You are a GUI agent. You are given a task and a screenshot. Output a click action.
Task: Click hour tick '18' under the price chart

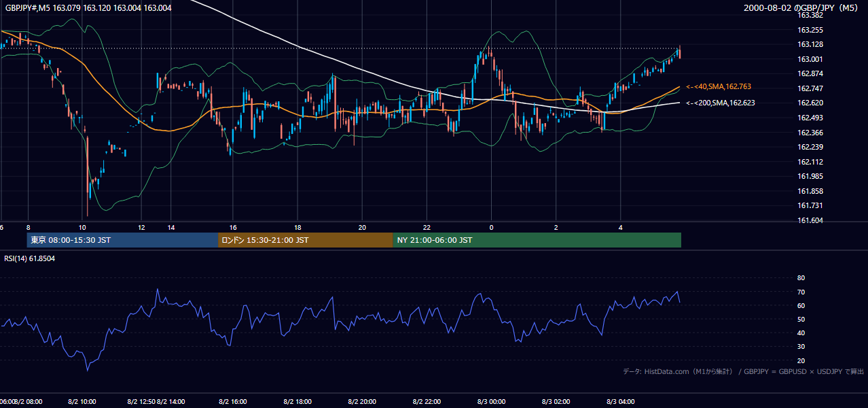(x=297, y=227)
